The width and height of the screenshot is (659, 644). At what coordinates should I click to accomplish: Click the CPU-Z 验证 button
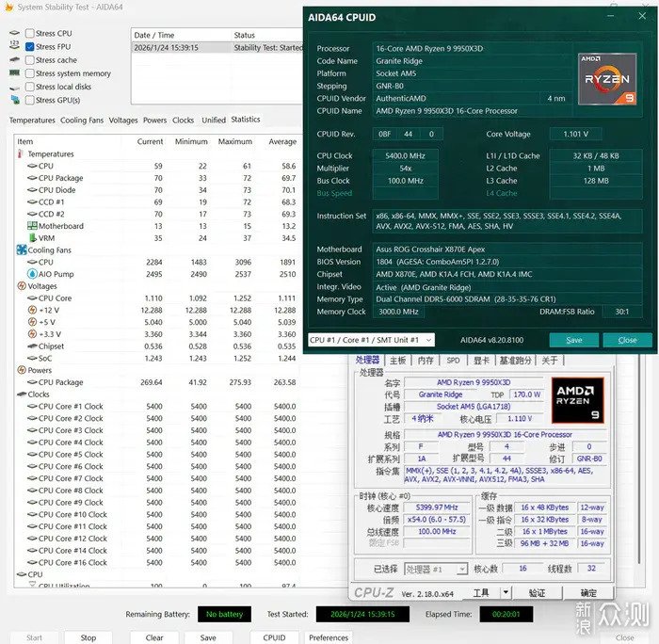pos(538,593)
